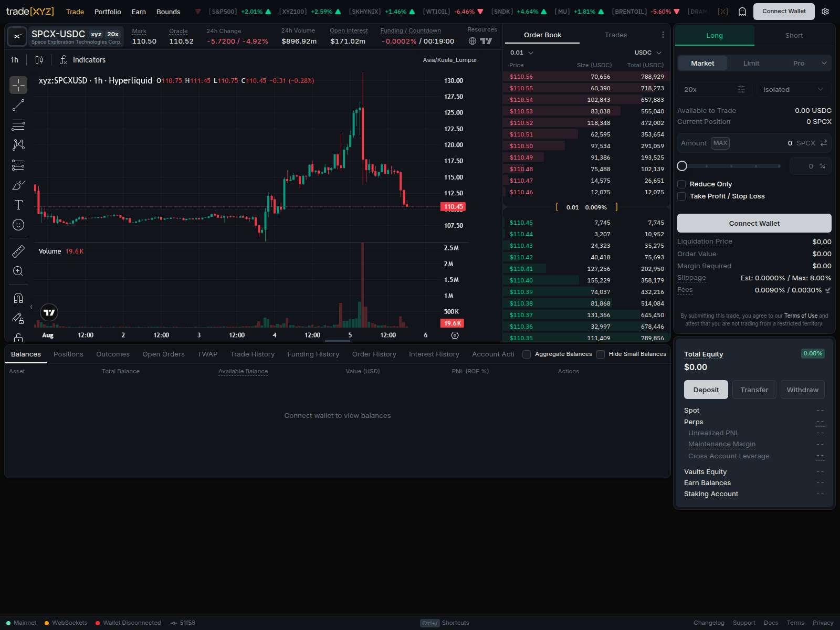
Task: Select the trend line drawing tool
Action: click(x=18, y=105)
